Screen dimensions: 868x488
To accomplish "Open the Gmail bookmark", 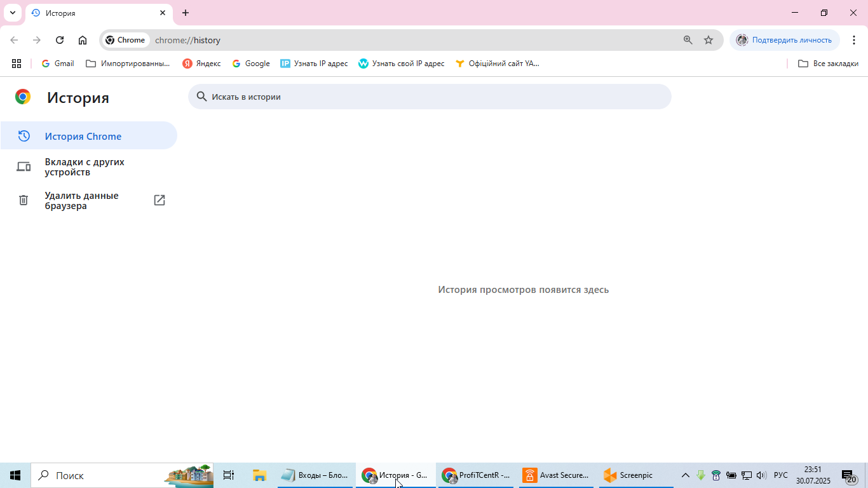I will tap(58, 64).
